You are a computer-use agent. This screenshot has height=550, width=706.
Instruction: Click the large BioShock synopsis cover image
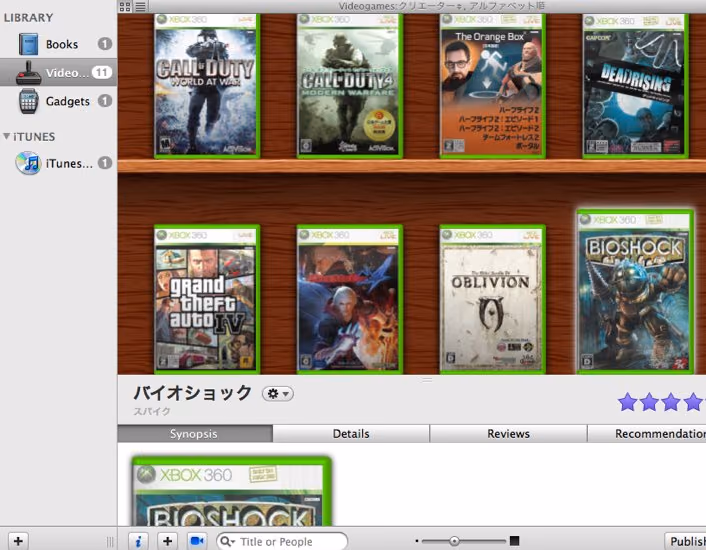pos(232,491)
